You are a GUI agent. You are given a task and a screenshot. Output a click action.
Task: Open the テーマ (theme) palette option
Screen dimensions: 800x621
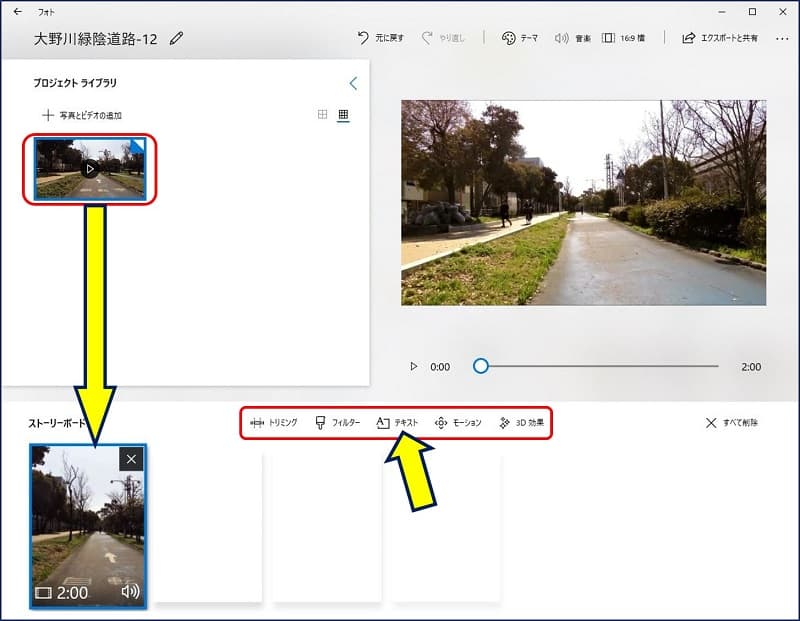[519, 38]
